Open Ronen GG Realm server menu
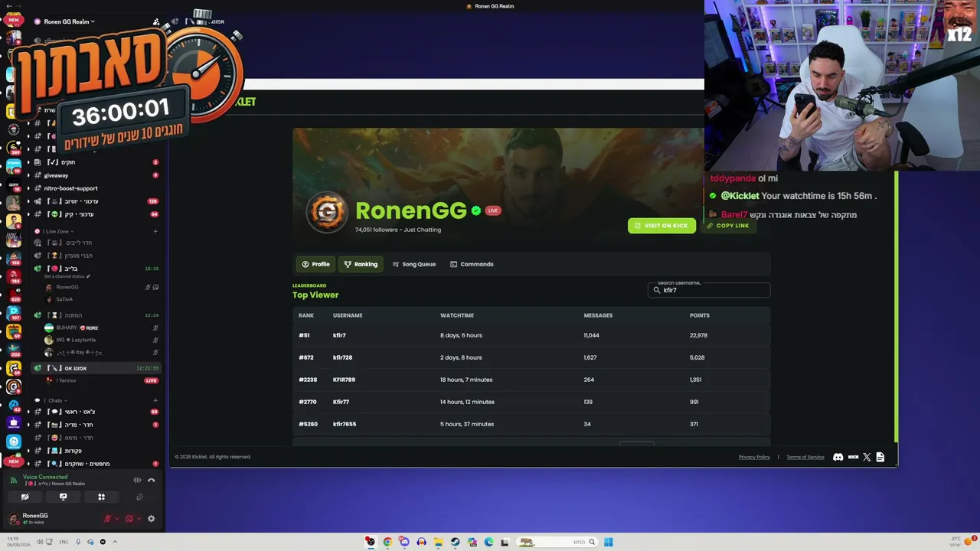980x551 pixels. [x=69, y=21]
